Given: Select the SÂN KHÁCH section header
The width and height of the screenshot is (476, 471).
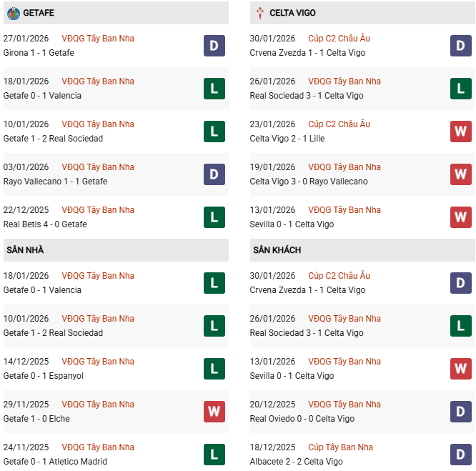Looking at the screenshot, I should pos(277,250).
